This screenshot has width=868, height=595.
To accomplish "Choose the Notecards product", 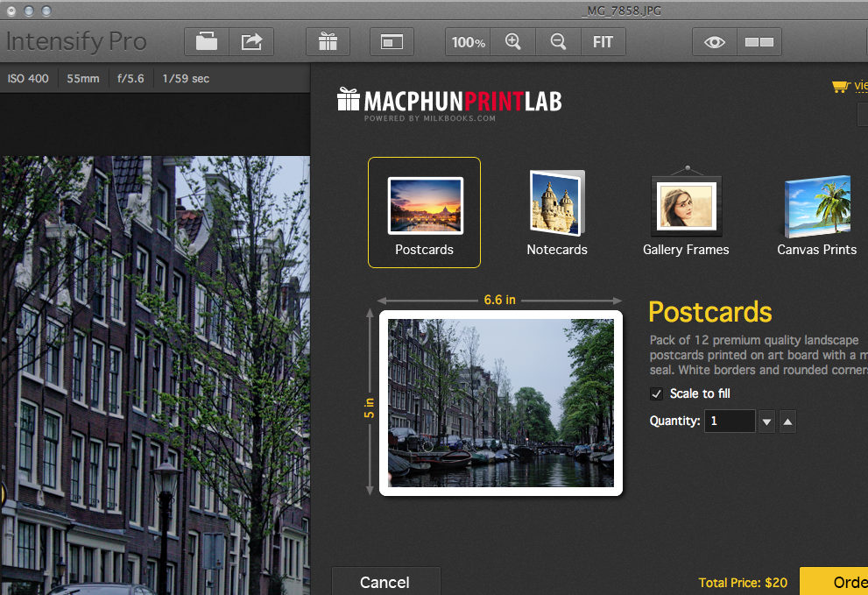I will pyautogui.click(x=557, y=213).
